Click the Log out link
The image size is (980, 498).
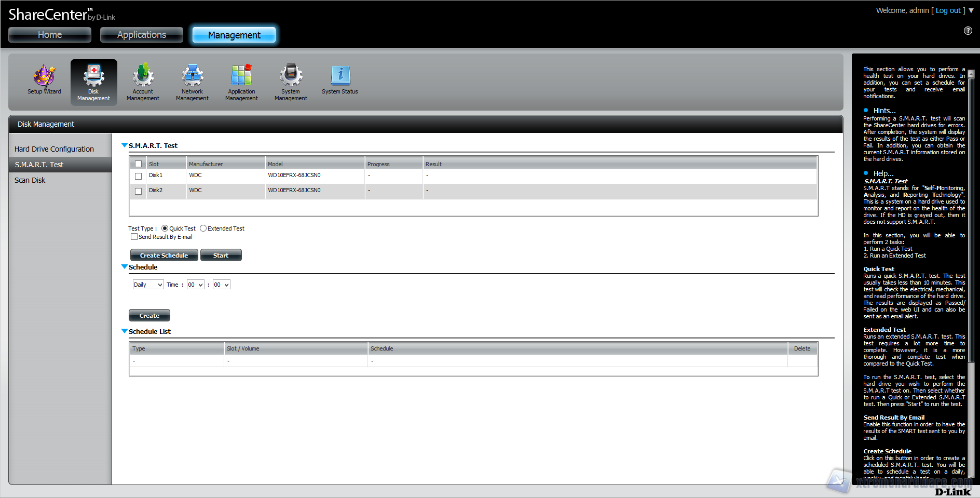948,10
